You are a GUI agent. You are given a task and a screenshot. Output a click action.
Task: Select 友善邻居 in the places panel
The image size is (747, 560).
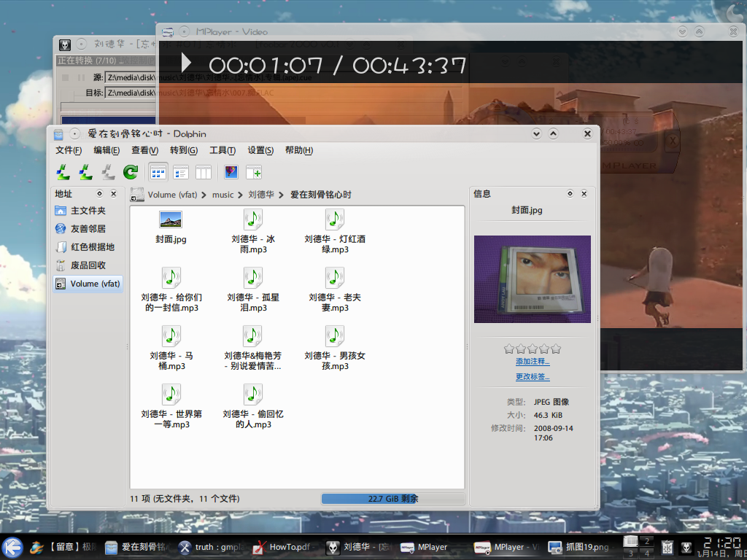point(88,228)
